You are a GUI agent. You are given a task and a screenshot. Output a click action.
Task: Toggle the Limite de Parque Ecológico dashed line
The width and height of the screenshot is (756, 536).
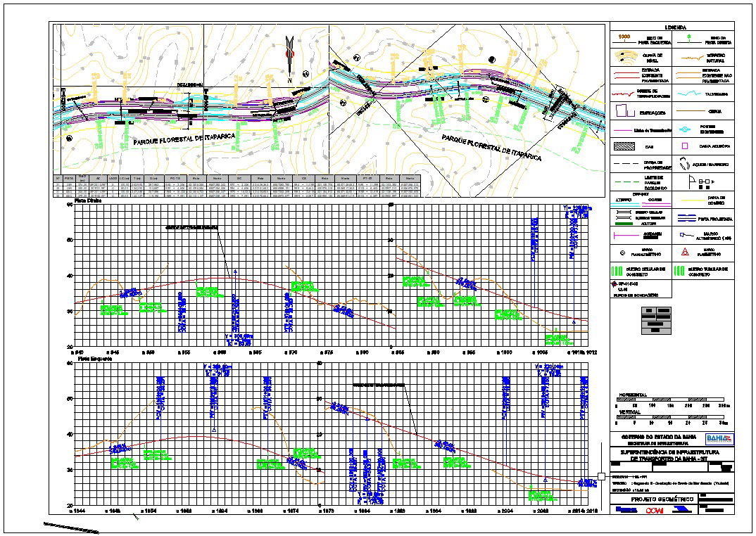pyautogui.click(x=628, y=181)
